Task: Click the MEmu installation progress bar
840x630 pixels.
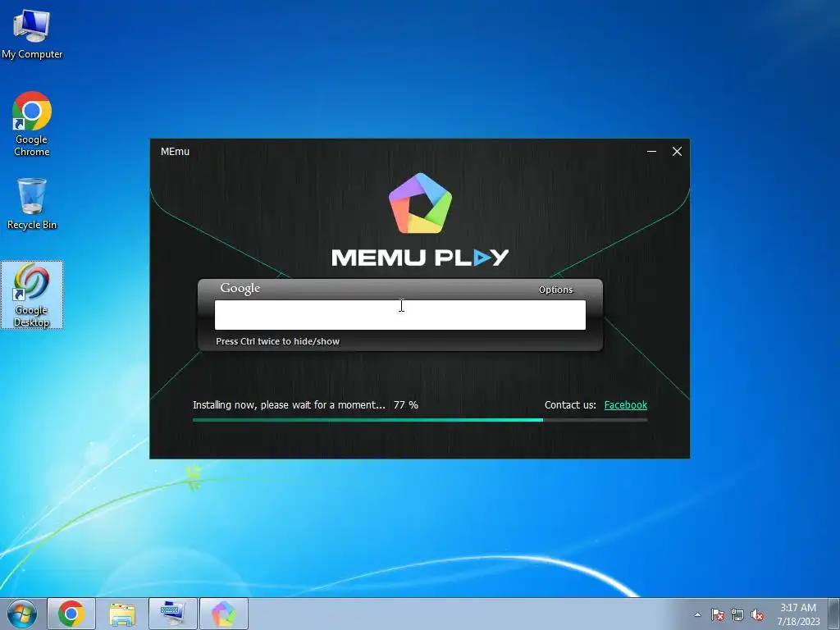Action: 420,420
